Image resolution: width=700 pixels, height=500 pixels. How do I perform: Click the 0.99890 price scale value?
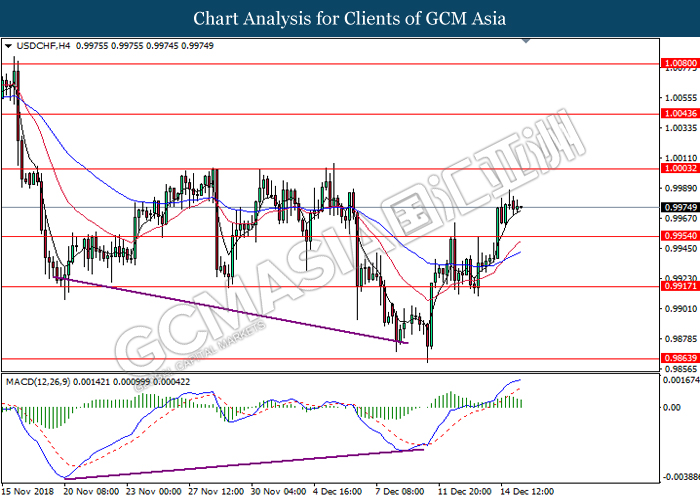pyautogui.click(x=681, y=188)
